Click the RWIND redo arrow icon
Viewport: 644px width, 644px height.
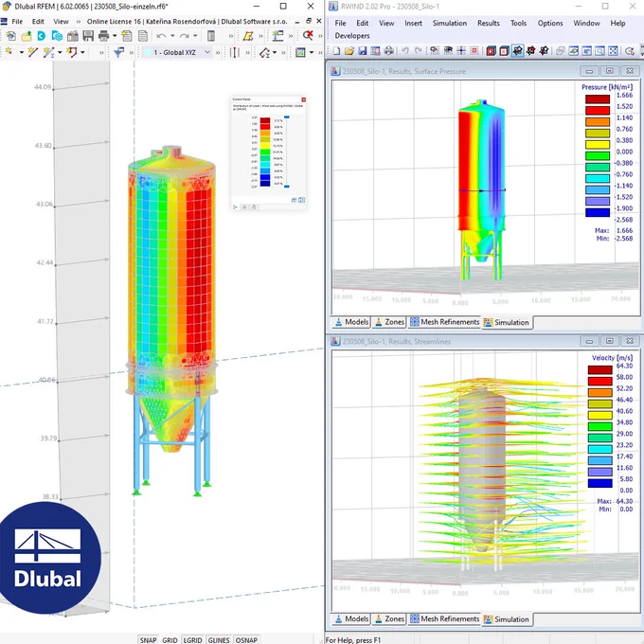(x=418, y=51)
